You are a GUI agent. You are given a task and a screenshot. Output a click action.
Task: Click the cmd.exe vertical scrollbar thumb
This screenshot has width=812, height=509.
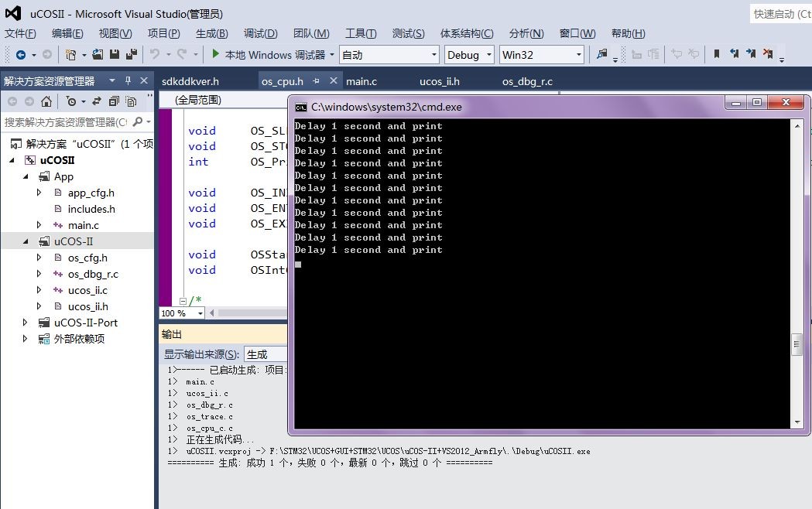coord(797,344)
